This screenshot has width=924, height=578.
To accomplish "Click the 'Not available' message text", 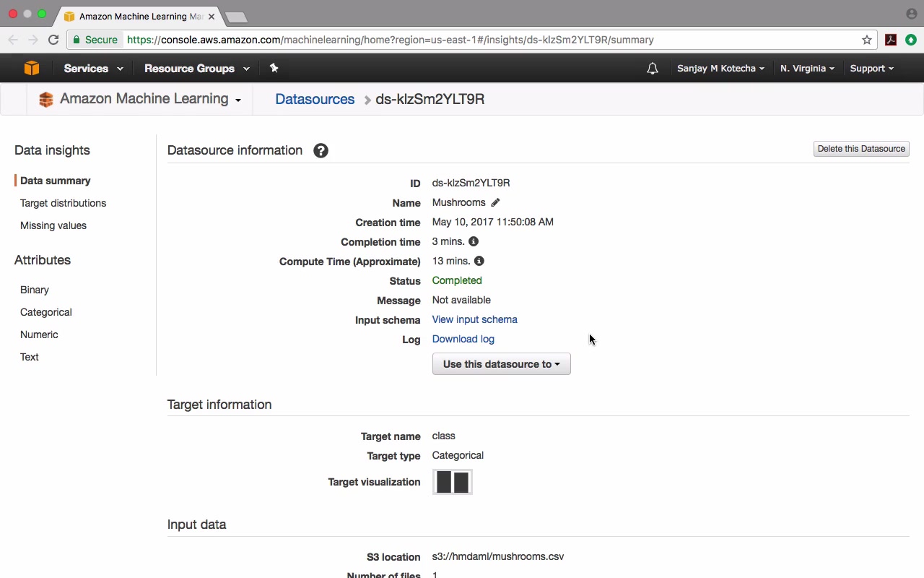I will [x=461, y=300].
